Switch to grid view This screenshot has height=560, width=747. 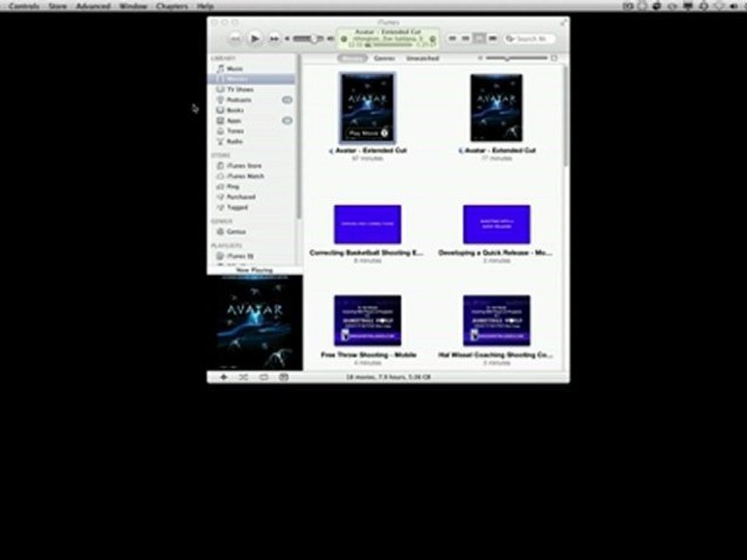click(479, 39)
